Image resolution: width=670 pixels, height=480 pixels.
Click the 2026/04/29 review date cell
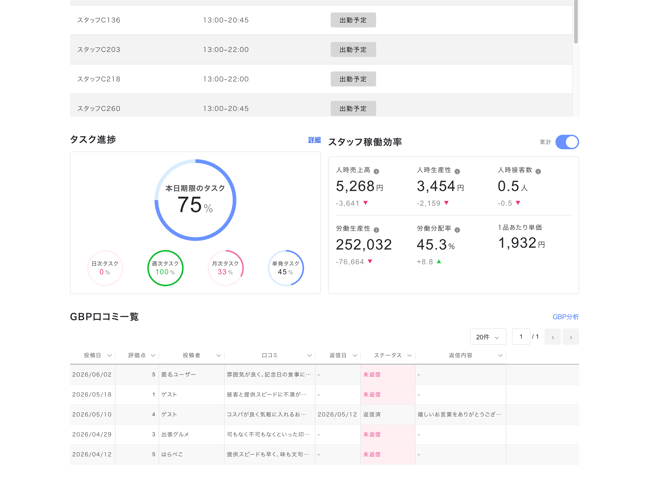coord(92,434)
